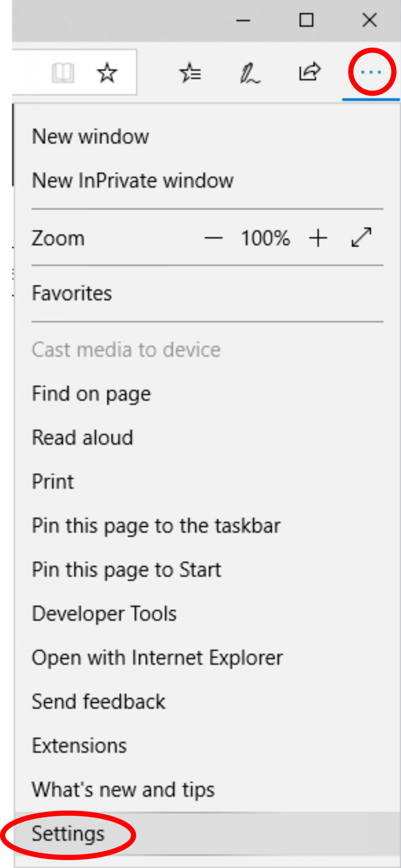Screen dimensions: 401x868
Task: Send feedback to Microsoft
Action: tap(98, 701)
